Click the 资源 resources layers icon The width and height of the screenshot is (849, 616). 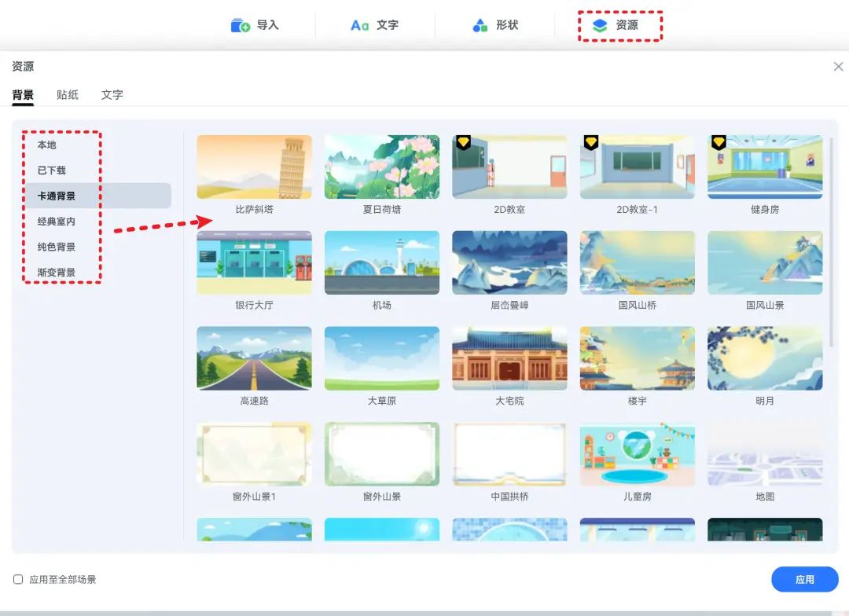point(600,25)
